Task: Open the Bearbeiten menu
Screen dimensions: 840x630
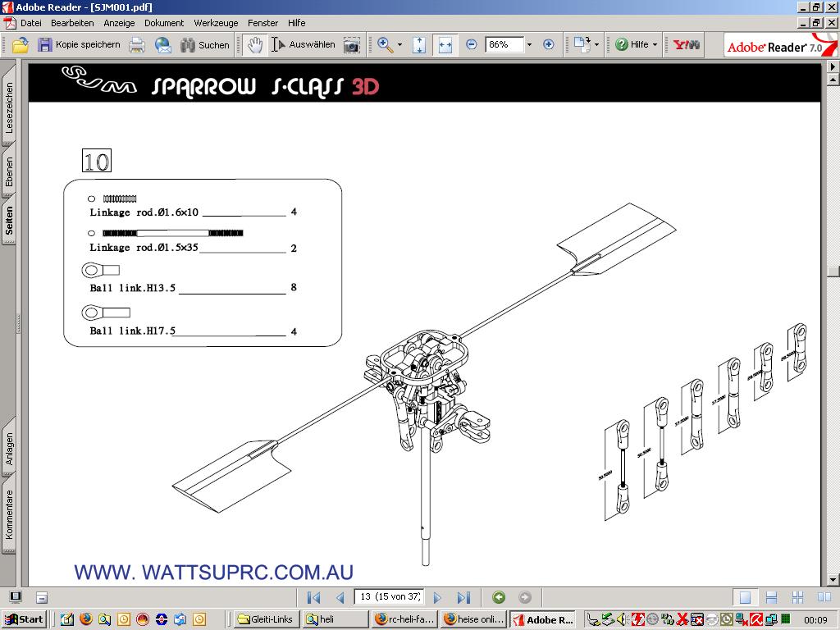Action: click(x=72, y=23)
